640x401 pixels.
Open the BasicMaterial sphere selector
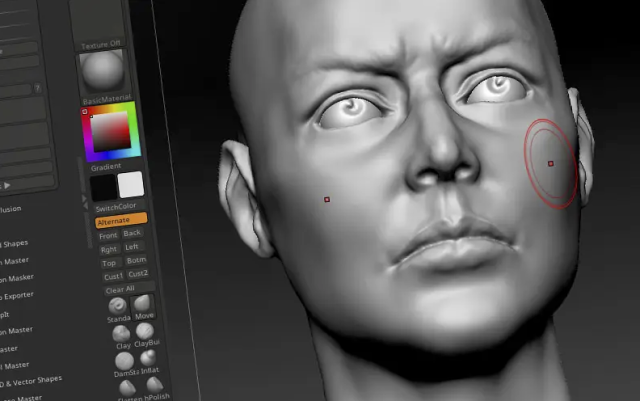tap(102, 71)
